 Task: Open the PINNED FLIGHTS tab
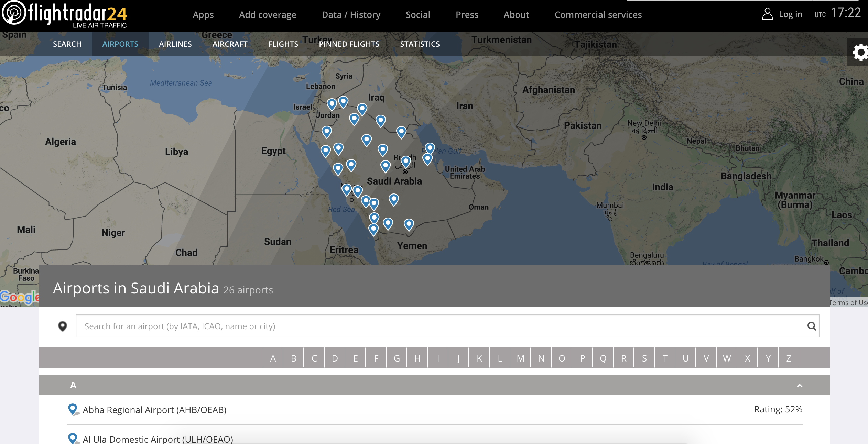point(349,44)
